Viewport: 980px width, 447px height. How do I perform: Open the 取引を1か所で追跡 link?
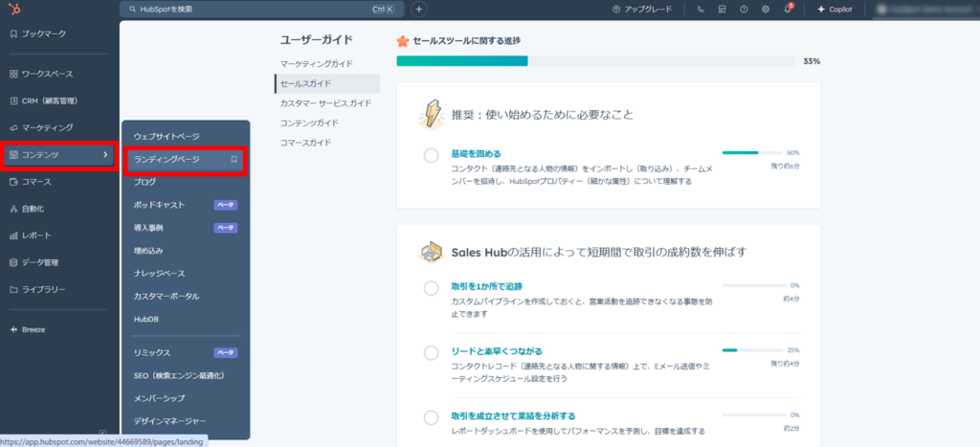pyautogui.click(x=486, y=286)
